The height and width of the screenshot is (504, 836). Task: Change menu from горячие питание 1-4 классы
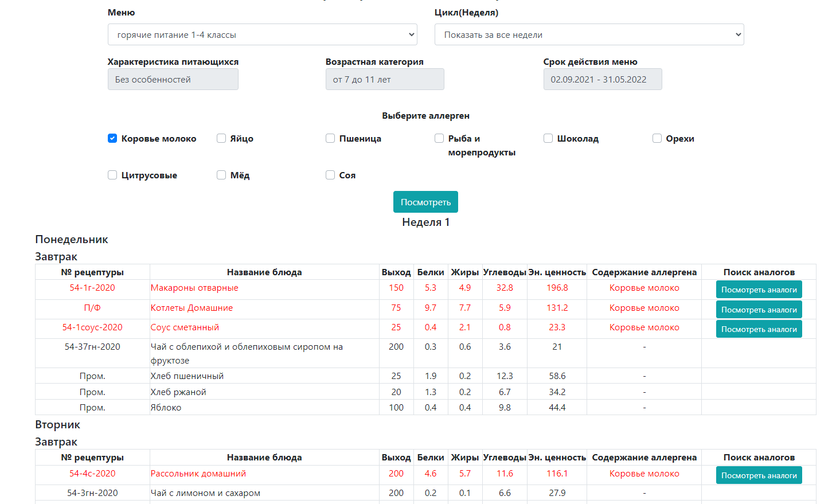tap(262, 34)
